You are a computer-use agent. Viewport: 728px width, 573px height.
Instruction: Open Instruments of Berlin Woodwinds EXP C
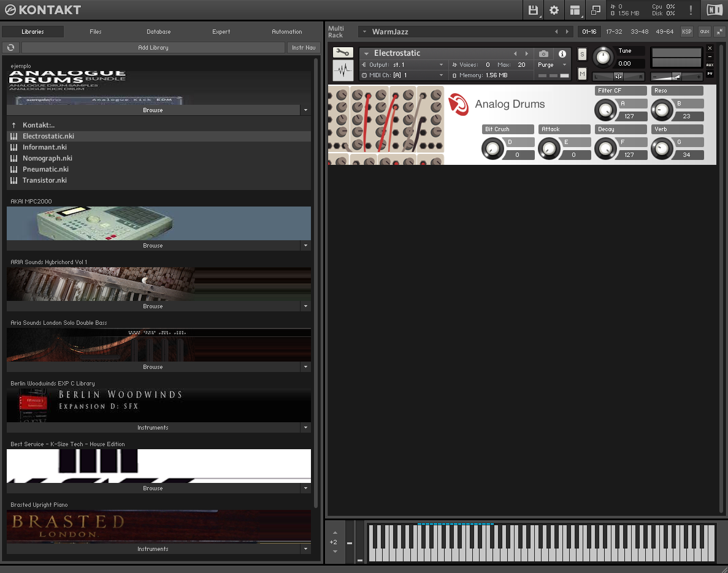153,428
